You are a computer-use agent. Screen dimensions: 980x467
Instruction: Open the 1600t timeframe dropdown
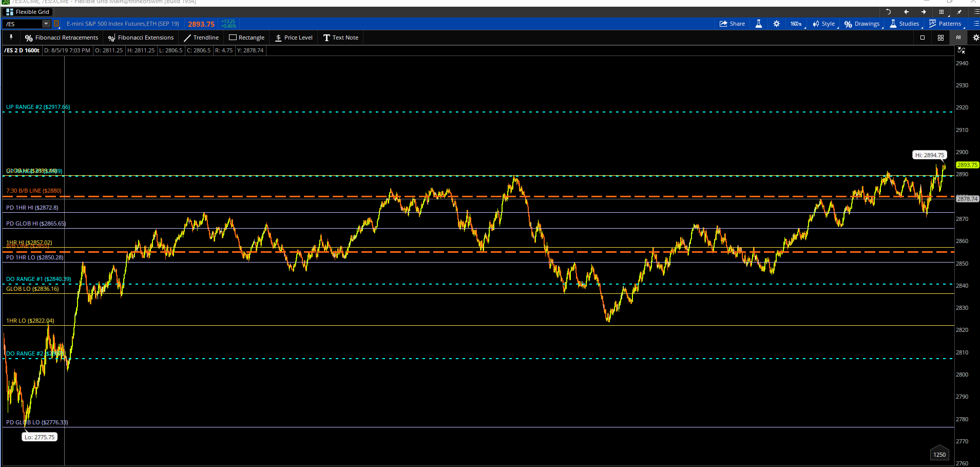797,24
